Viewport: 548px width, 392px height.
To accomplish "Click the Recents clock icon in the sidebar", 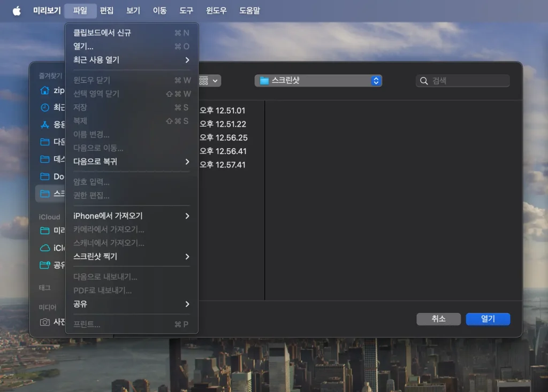I will tap(45, 107).
